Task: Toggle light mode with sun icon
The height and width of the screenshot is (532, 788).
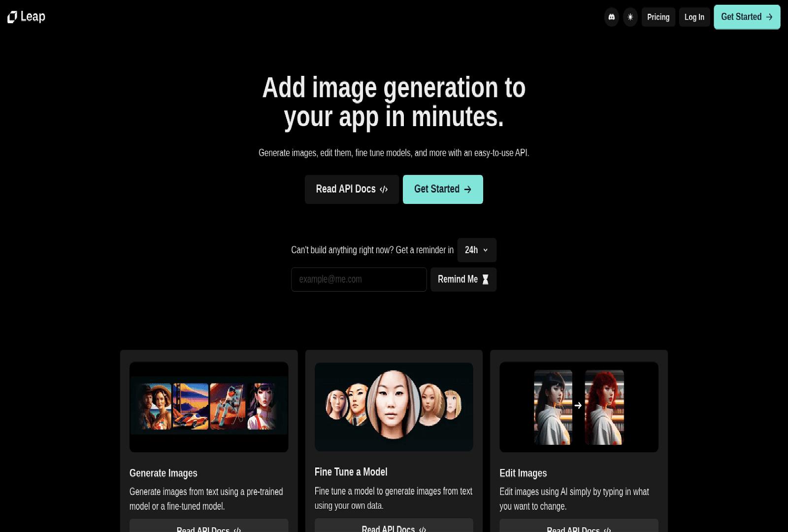Action: [x=630, y=17]
